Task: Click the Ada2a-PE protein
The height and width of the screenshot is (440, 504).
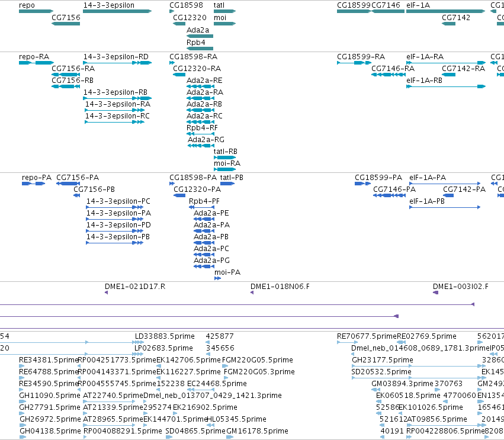Action: [204, 219]
